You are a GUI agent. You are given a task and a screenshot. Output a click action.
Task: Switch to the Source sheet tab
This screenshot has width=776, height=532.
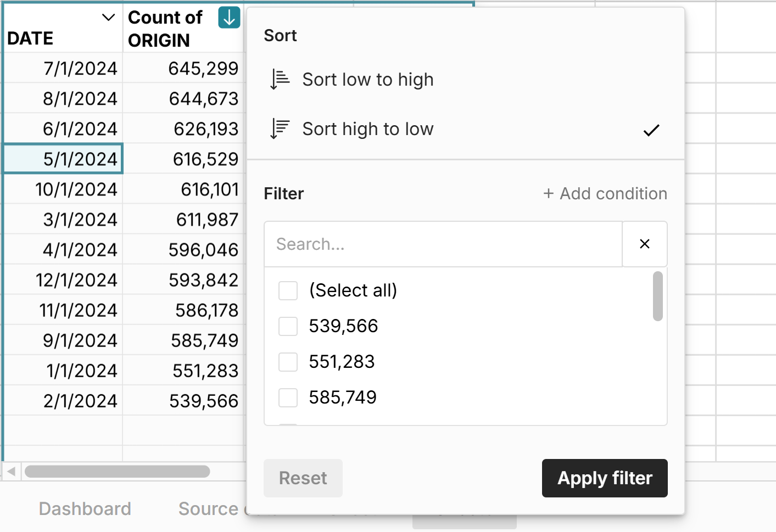click(x=209, y=509)
